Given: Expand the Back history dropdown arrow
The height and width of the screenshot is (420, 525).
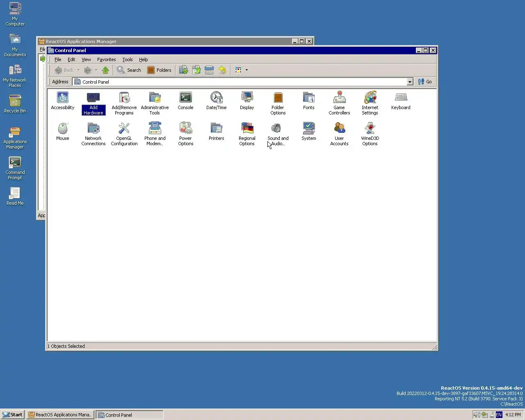Looking at the screenshot, I should pos(78,70).
